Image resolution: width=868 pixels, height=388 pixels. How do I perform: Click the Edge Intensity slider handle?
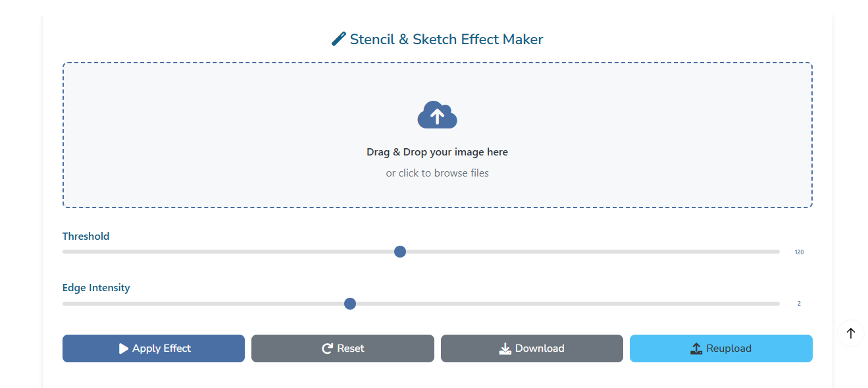coord(350,304)
